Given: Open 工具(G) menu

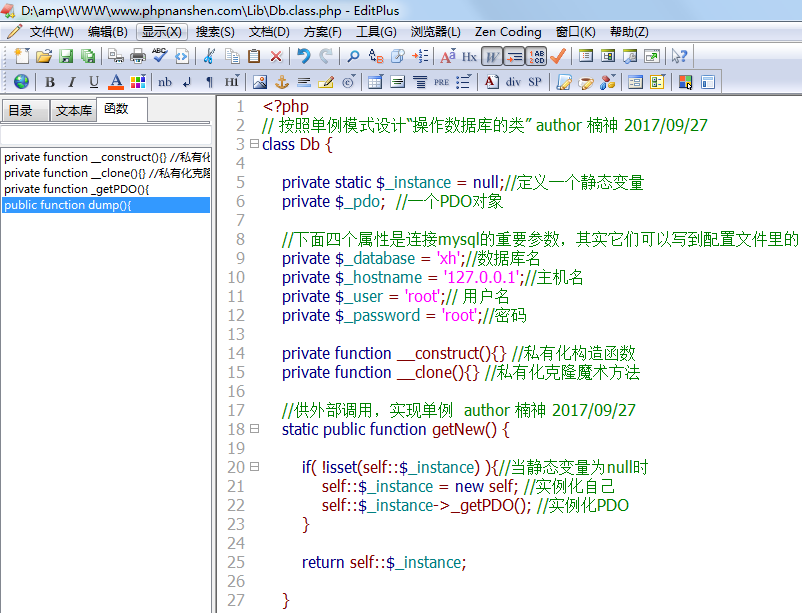Looking at the screenshot, I should tap(376, 32).
